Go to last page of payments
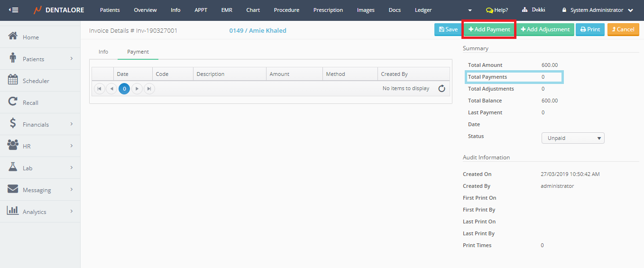This screenshot has width=644, height=268. [x=149, y=89]
